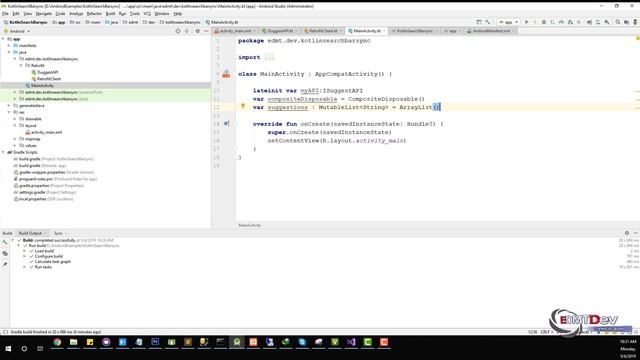The image size is (640, 360).
Task: Click the project panel settings gear icon
Action: [198, 31]
